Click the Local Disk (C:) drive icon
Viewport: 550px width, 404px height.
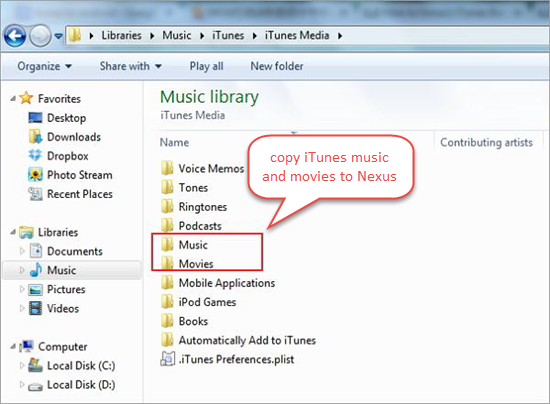pyautogui.click(x=35, y=365)
